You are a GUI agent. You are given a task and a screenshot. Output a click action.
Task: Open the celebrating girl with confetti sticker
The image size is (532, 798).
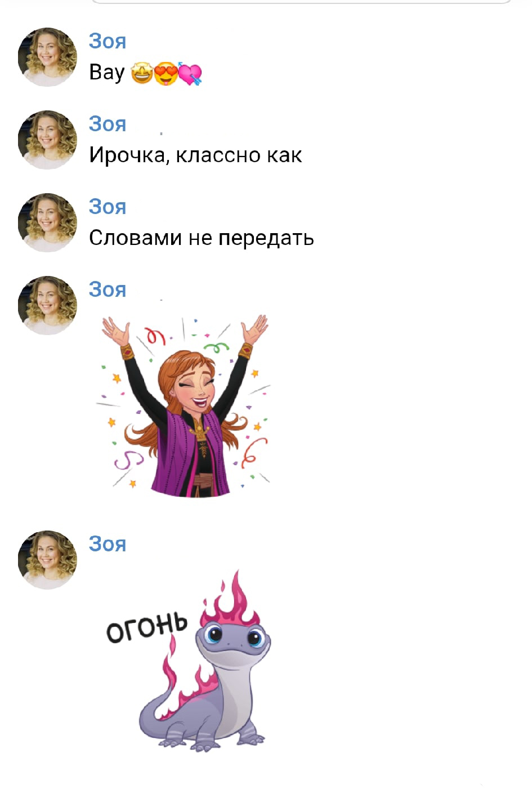(x=185, y=406)
